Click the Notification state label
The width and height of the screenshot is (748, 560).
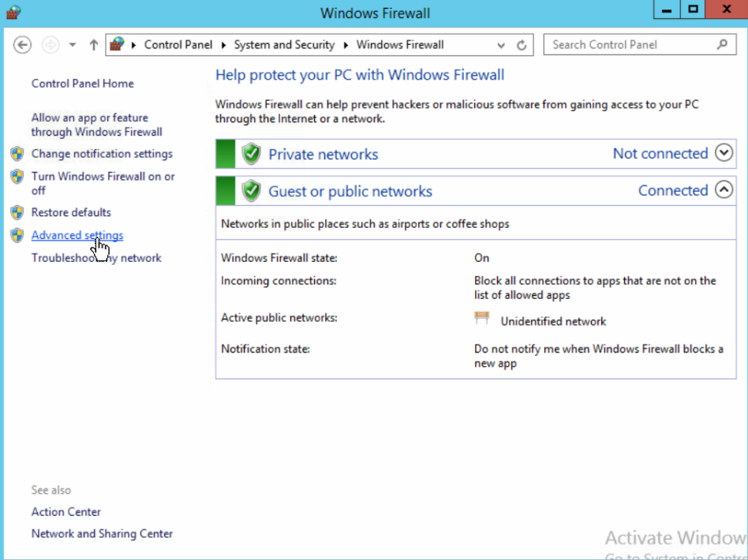[x=265, y=349]
